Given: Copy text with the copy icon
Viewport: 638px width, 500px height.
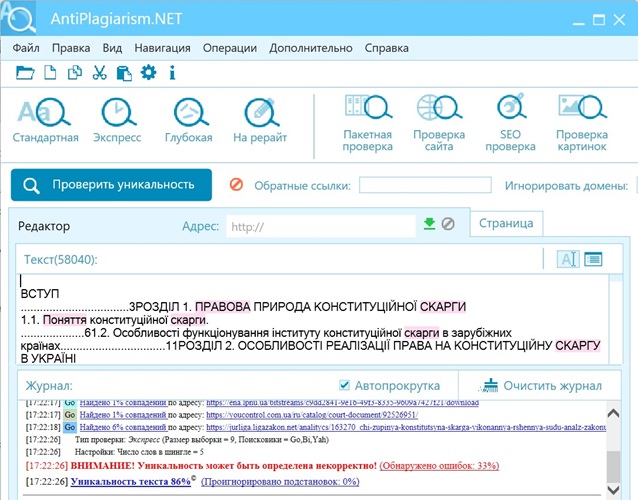Looking at the screenshot, I should tap(74, 73).
